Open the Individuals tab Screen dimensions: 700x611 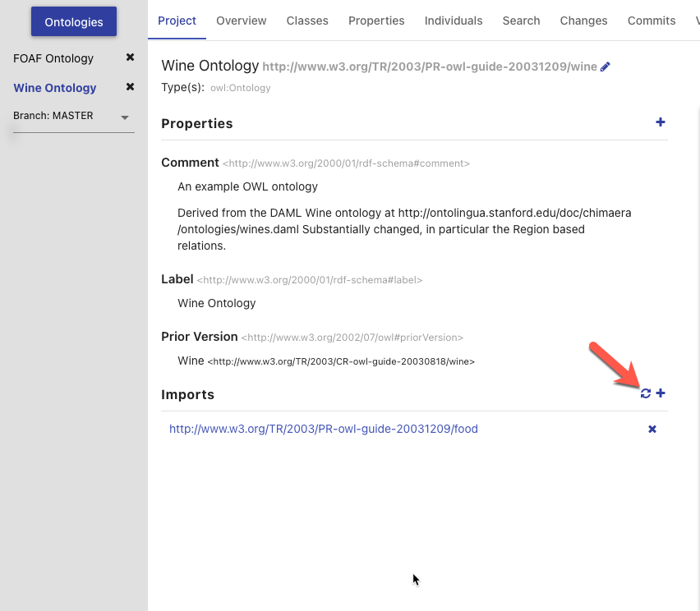(x=454, y=21)
